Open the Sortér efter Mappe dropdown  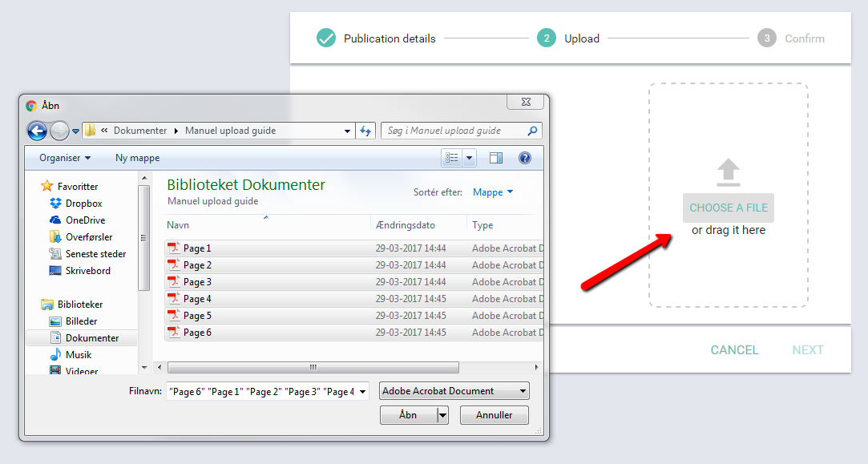coord(493,192)
